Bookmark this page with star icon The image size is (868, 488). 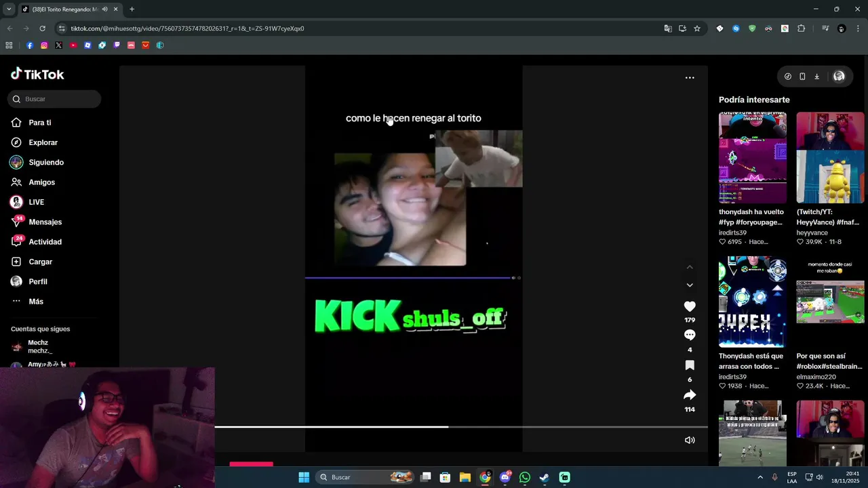point(697,28)
